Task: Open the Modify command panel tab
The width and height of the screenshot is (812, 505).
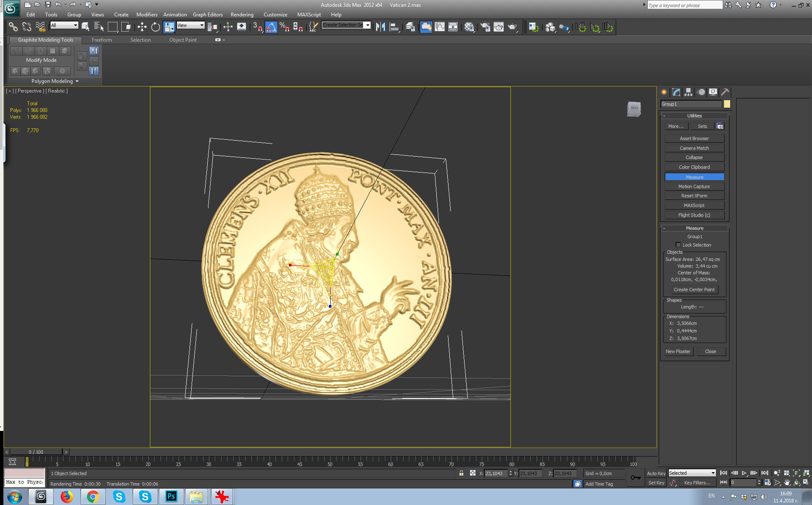Action: [x=676, y=92]
